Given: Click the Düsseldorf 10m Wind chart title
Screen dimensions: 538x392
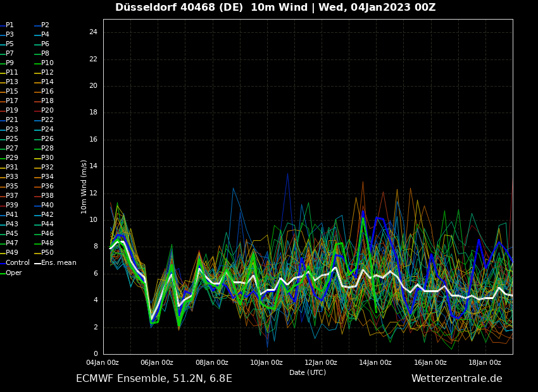Looking at the screenshot, I should pos(275,8).
